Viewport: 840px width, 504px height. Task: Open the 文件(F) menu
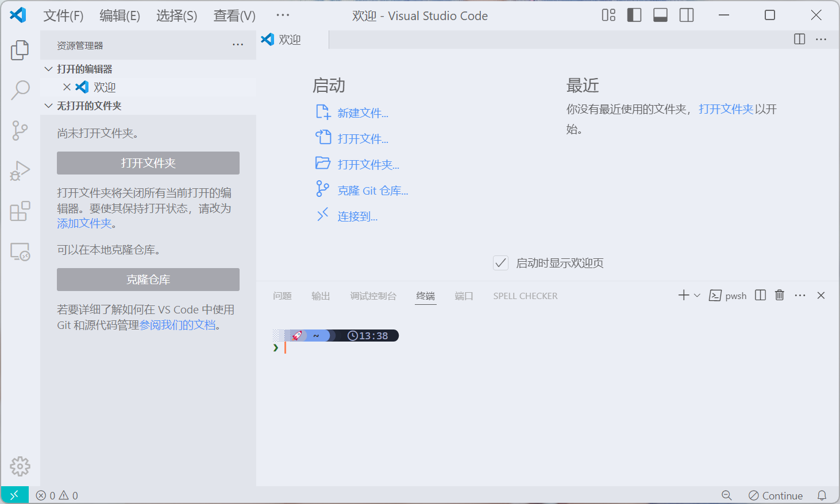[63, 15]
